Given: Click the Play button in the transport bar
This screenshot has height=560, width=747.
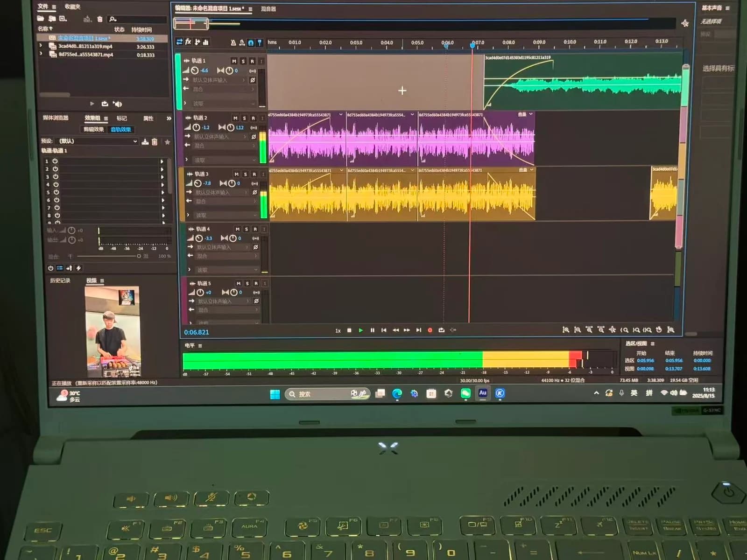Looking at the screenshot, I should click(360, 330).
